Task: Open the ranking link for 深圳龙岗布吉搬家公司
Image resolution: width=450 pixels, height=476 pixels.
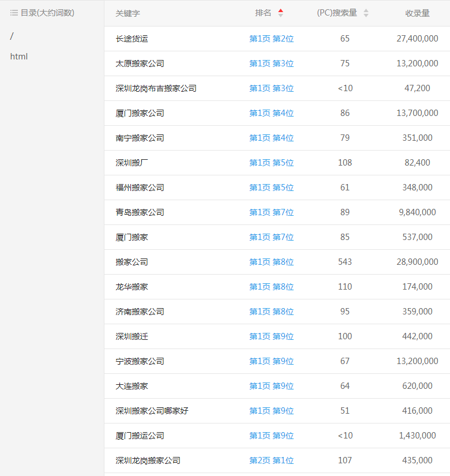Action: click(271, 88)
